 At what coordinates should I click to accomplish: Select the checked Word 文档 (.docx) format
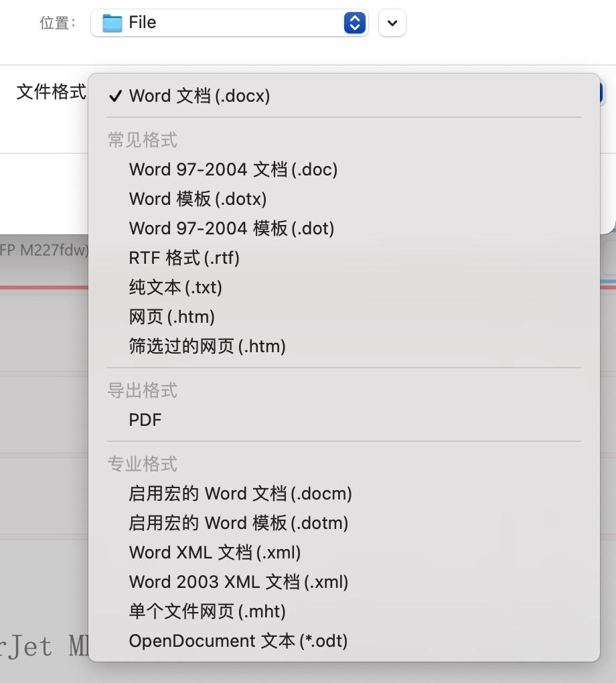coord(199,96)
